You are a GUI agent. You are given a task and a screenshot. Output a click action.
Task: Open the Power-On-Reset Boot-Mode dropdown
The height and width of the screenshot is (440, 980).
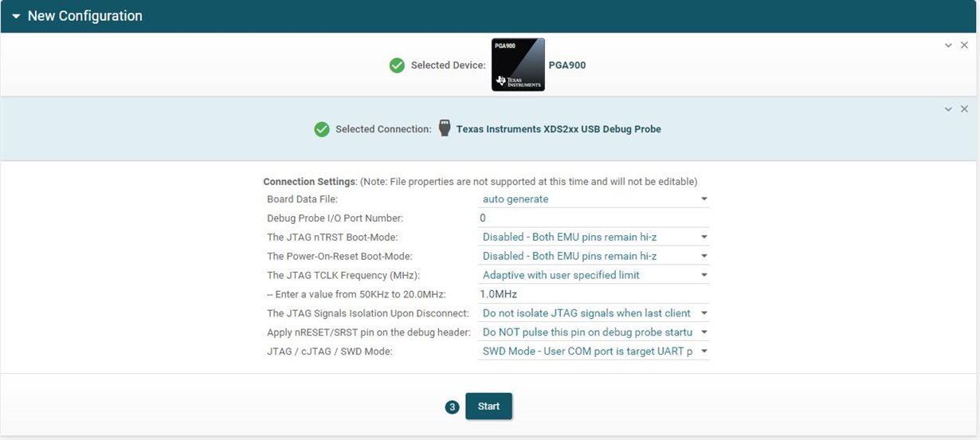594,256
